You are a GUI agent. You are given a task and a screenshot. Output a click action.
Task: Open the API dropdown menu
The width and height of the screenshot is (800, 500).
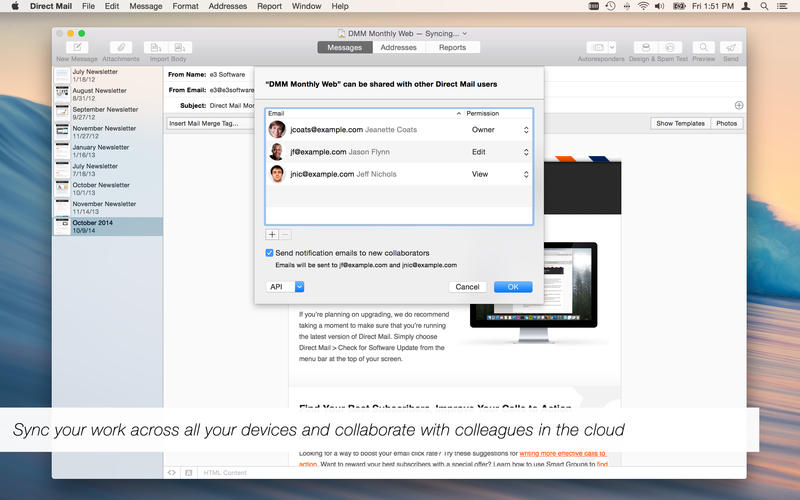tap(285, 287)
